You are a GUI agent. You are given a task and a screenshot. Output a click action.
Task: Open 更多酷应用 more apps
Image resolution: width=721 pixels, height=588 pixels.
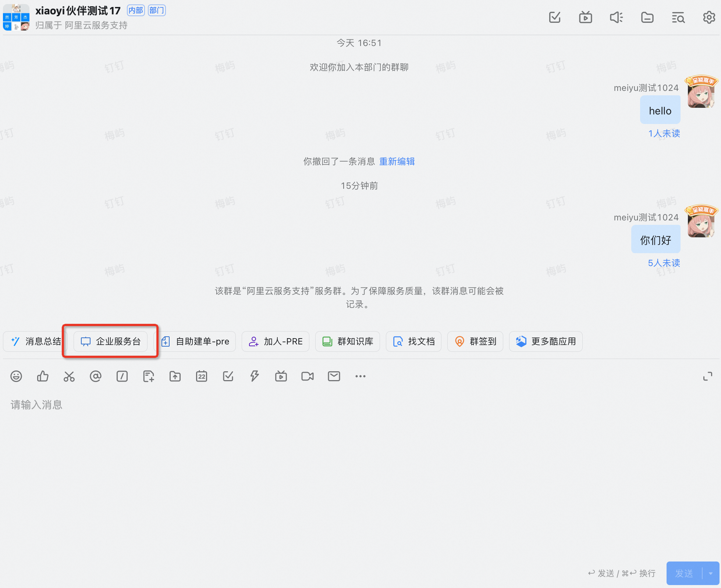546,341
